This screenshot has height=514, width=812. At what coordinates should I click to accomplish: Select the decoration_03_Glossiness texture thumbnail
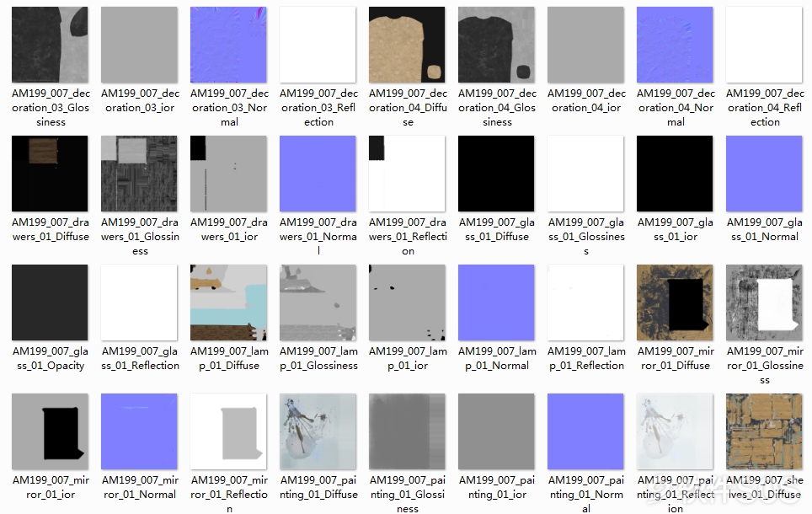pos(50,45)
